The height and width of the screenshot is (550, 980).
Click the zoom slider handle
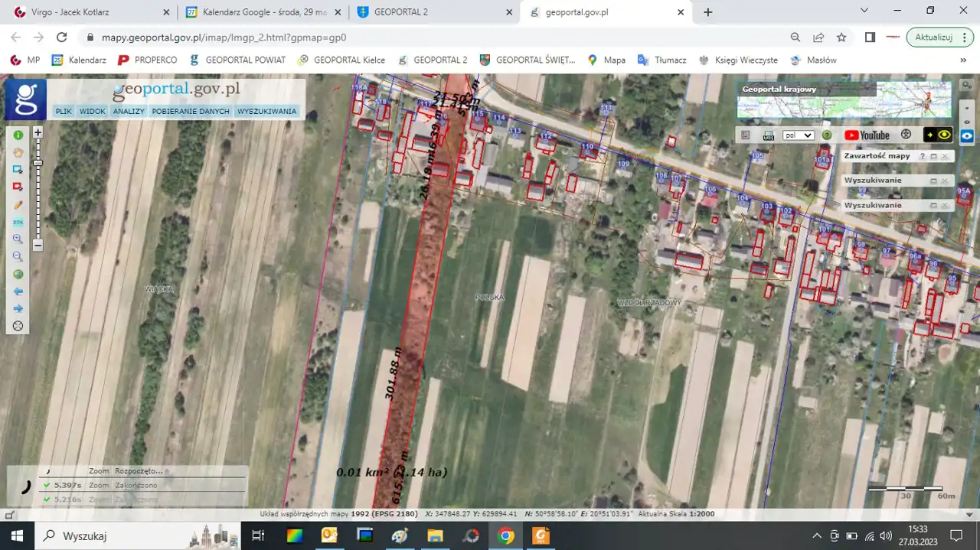[38, 163]
